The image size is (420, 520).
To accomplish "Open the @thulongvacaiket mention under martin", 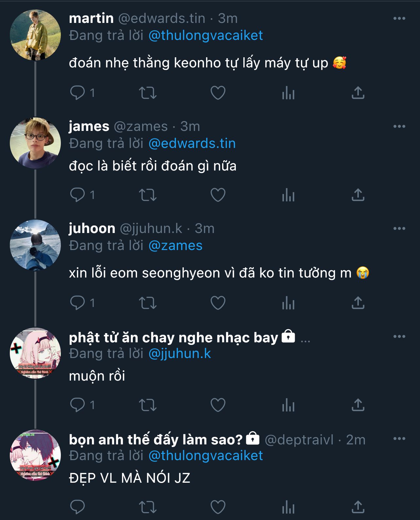I will (205, 35).
